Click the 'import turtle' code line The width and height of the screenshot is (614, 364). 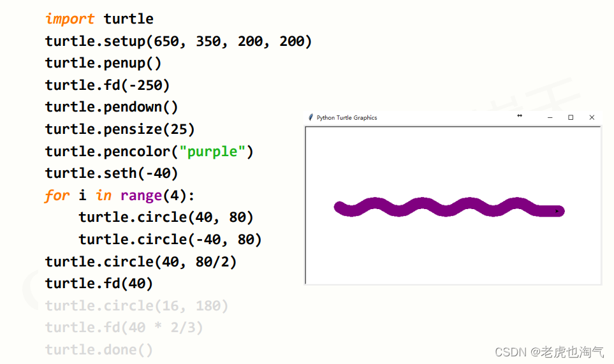(x=99, y=18)
